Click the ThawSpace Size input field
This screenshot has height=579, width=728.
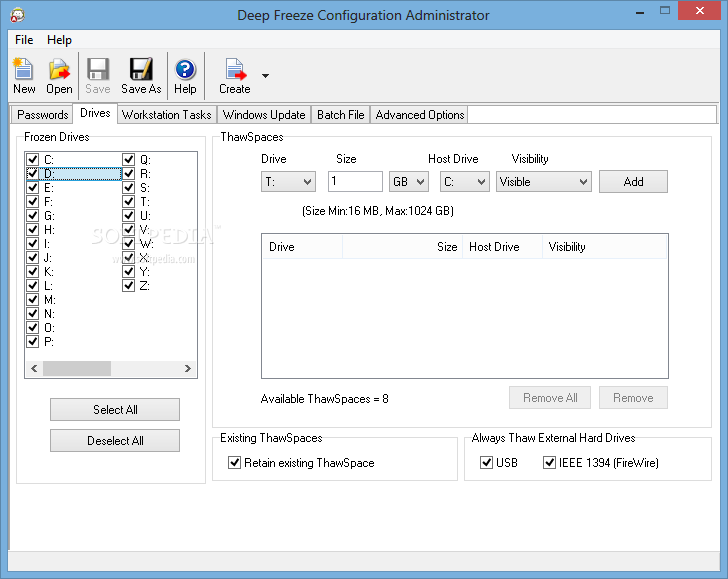[x=355, y=181]
